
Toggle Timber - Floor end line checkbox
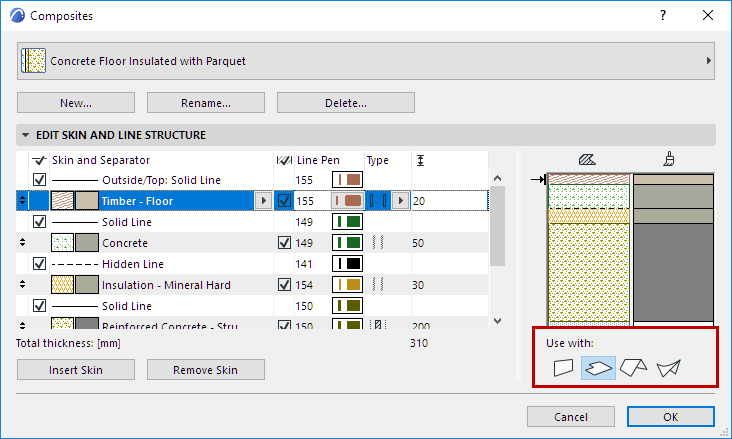pyautogui.click(x=284, y=201)
